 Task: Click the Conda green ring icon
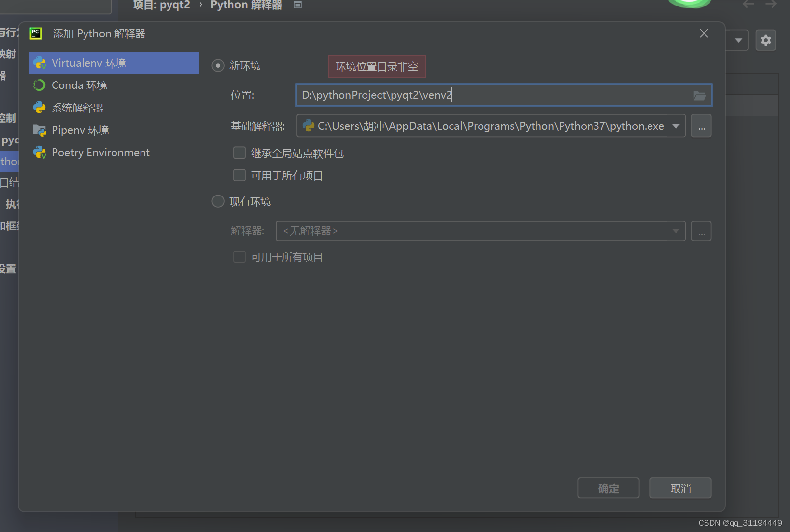(39, 85)
